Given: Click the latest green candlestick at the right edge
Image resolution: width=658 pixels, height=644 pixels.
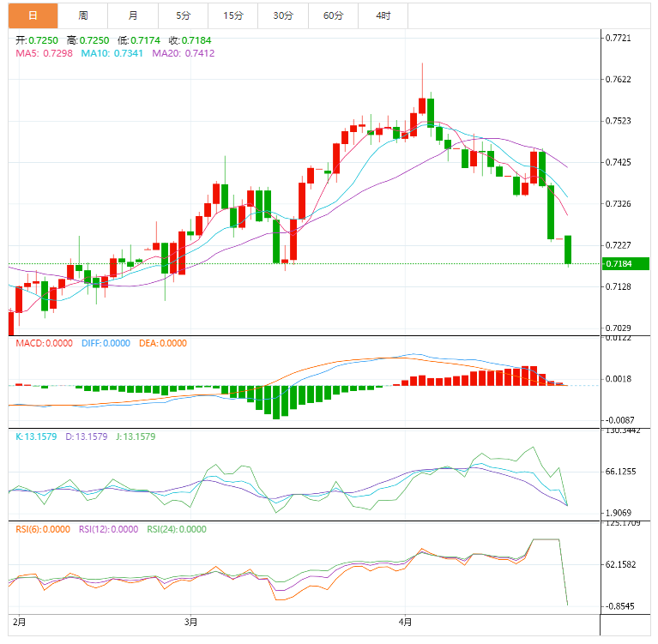Looking at the screenshot, I should 568,250.
